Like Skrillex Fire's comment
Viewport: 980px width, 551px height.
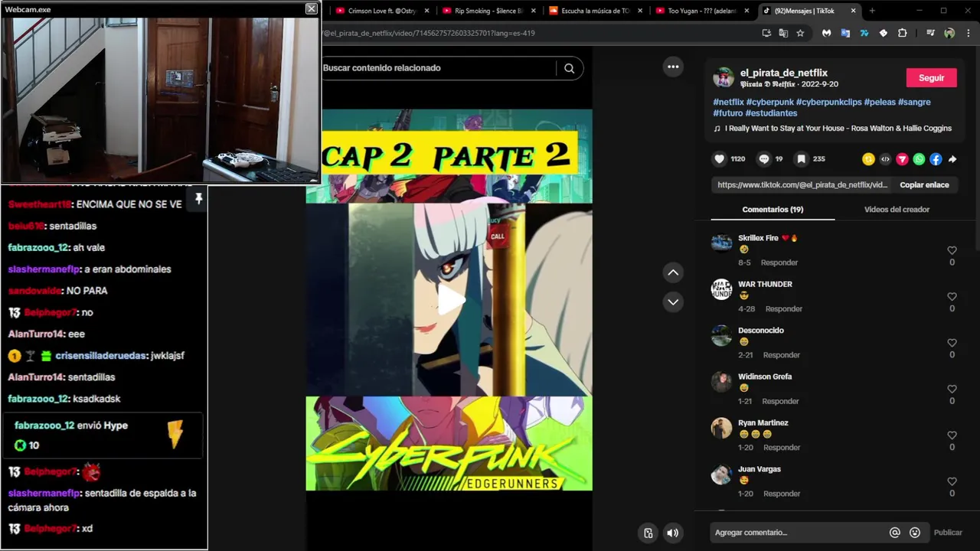(x=952, y=250)
